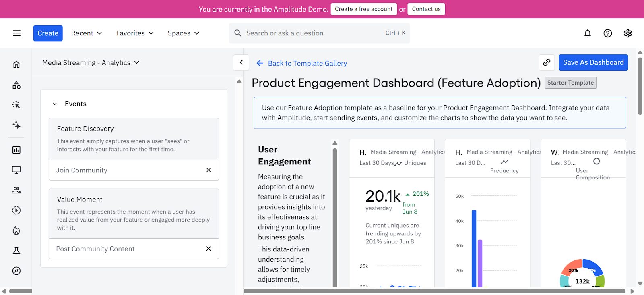Go back to Template Gallery

[308, 63]
